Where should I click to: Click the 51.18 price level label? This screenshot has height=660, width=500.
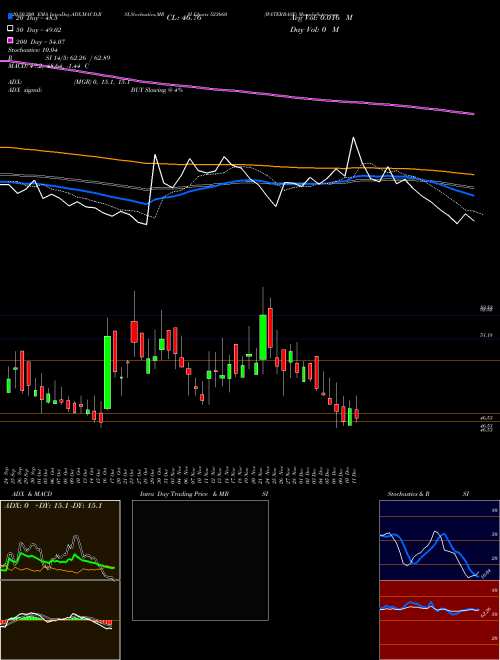click(x=486, y=335)
